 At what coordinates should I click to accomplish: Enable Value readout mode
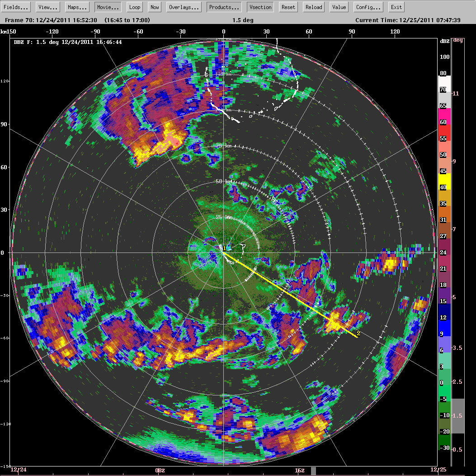pos(339,7)
